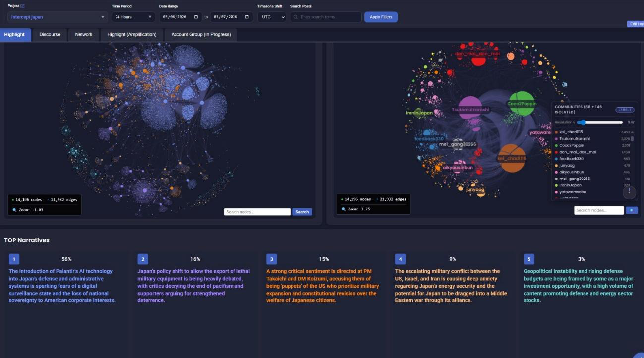Click the mei_gang30266 node label in graph
The image size is (644, 358).
[x=458, y=144]
